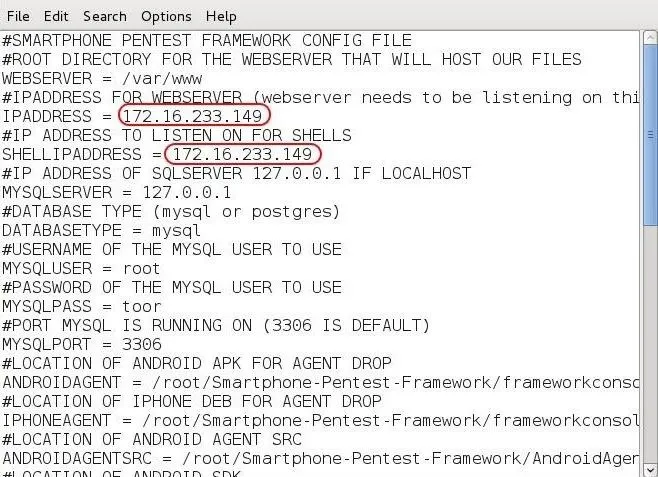Click the ANDROIDAGENTSRC path line
Viewport: 658px width, 477px height.
click(321, 458)
